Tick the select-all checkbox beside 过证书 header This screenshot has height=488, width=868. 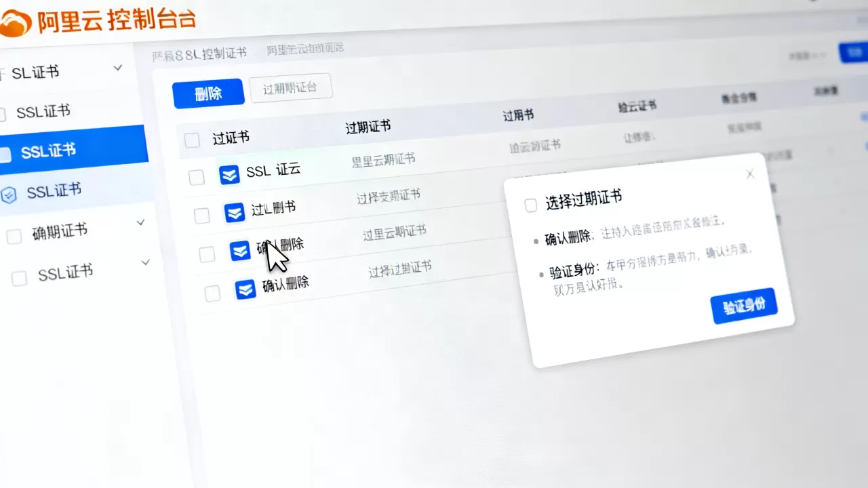(x=193, y=140)
